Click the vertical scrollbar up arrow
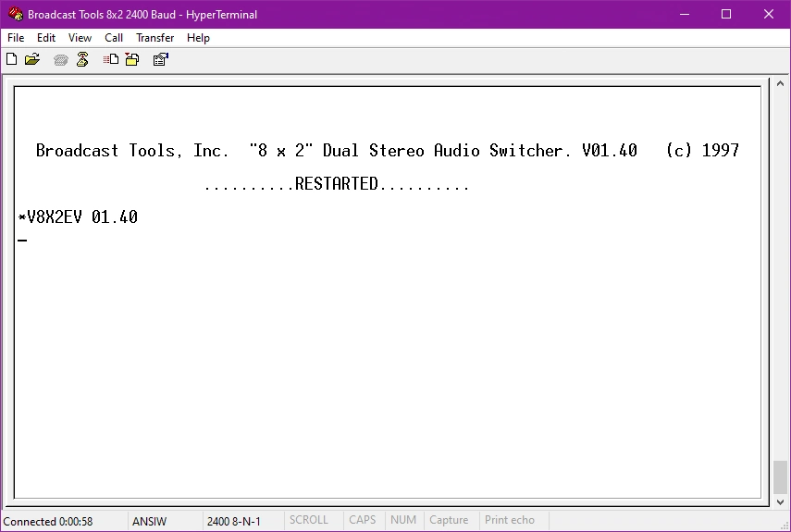The image size is (791, 532). pyautogui.click(x=780, y=83)
